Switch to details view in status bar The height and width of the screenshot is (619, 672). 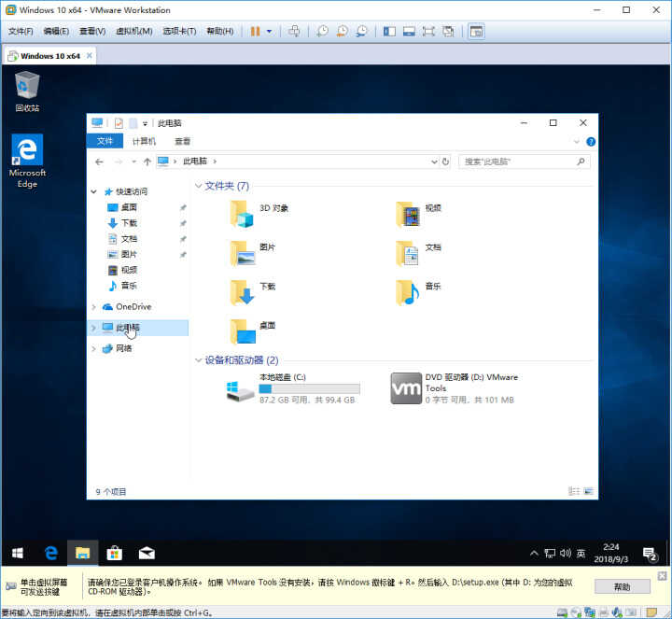573,491
